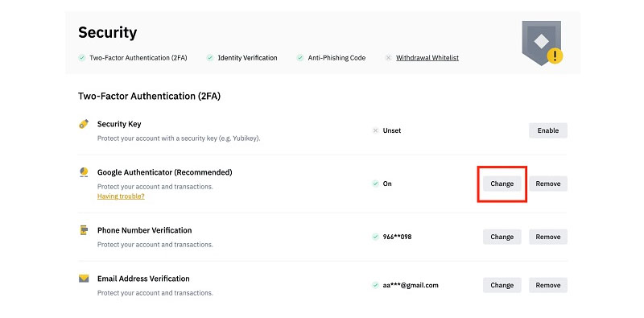Screen dimensions: 644x318
Task: Change the Google Authenticator setting
Action: point(502,184)
